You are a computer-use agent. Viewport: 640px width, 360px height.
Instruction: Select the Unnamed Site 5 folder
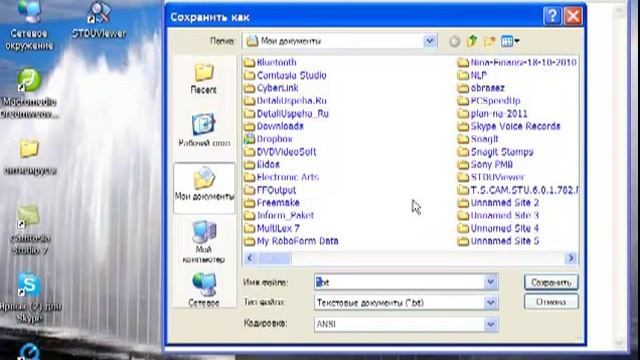pyautogui.click(x=498, y=242)
